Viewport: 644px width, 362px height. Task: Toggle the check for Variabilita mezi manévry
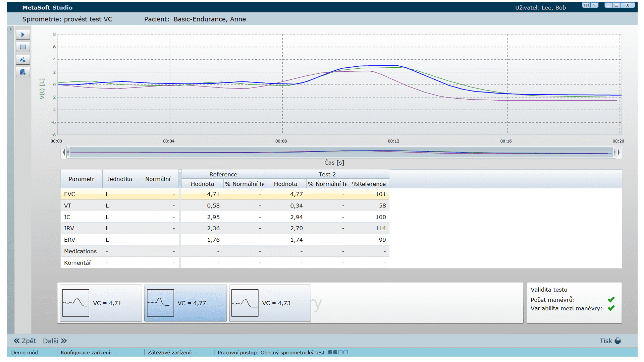coord(612,308)
